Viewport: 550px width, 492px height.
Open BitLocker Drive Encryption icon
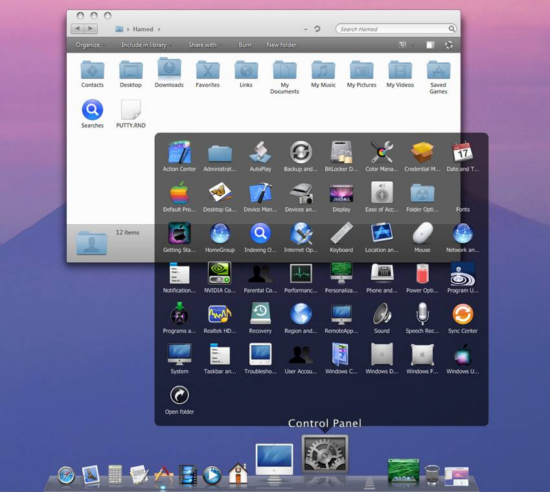coord(341,152)
